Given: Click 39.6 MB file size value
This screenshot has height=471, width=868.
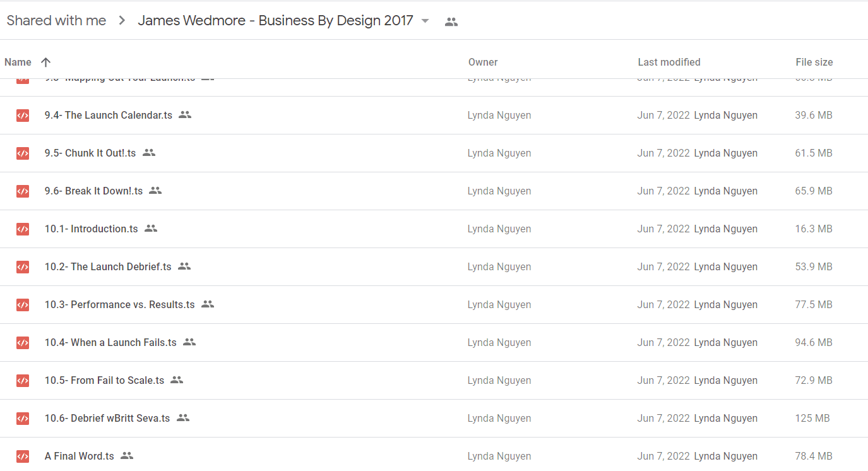Looking at the screenshot, I should [814, 115].
